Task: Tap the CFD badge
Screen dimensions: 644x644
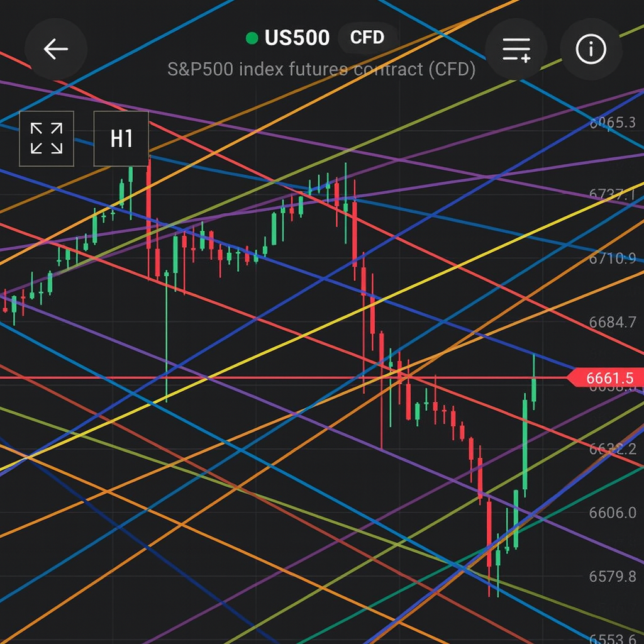Action: coord(367,38)
